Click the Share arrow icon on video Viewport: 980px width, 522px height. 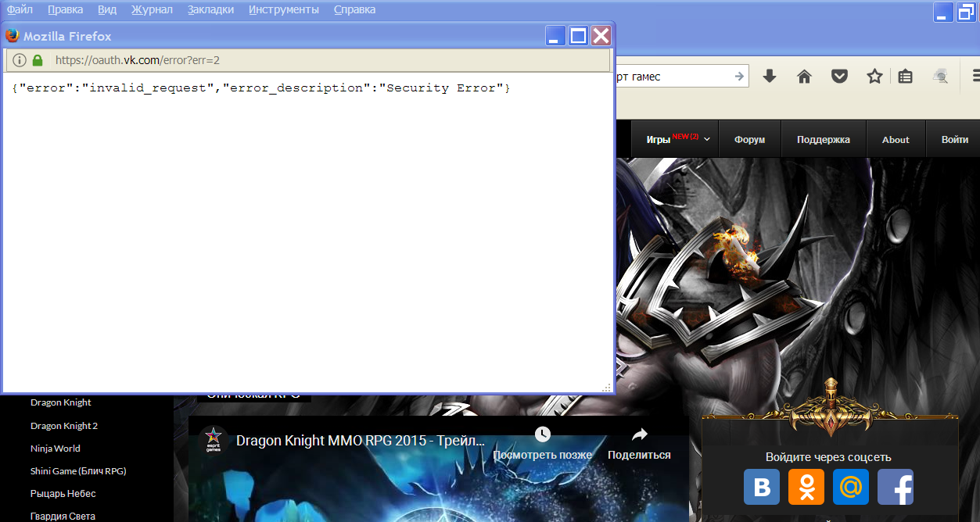pyautogui.click(x=640, y=434)
